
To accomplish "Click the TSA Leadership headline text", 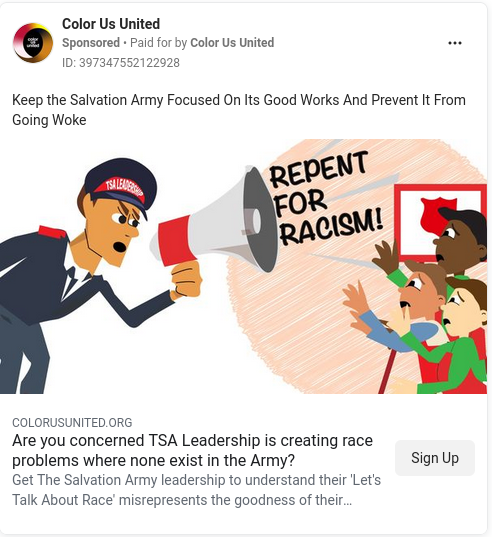I will pos(192,450).
